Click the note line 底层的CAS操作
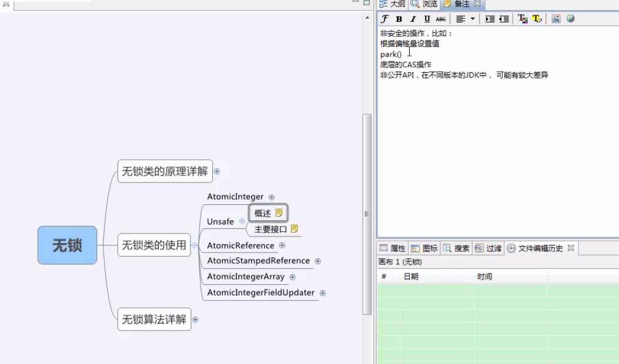619x364 pixels. (x=406, y=65)
